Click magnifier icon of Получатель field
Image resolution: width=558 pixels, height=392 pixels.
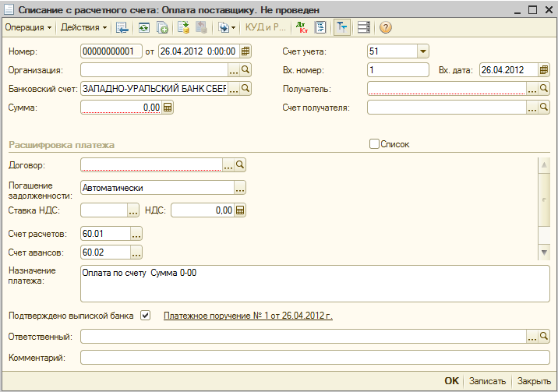tap(543, 89)
